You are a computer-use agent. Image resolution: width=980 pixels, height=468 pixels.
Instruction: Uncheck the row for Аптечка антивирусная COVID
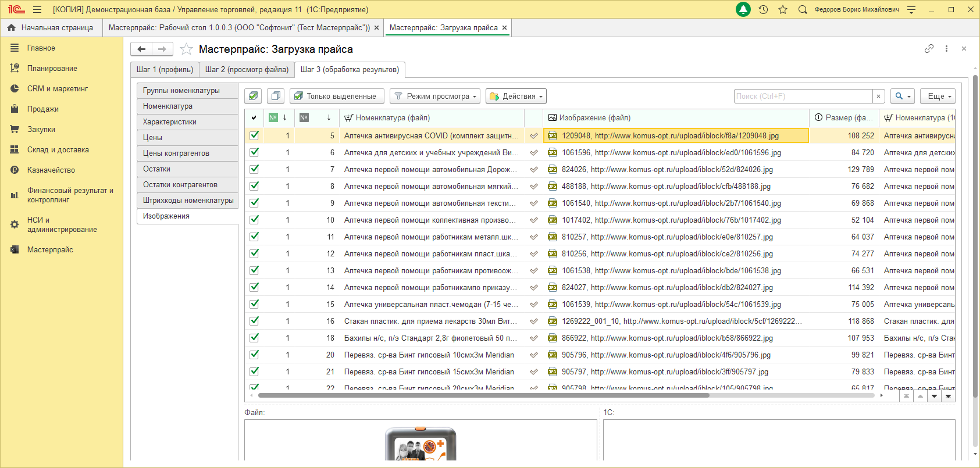(254, 135)
